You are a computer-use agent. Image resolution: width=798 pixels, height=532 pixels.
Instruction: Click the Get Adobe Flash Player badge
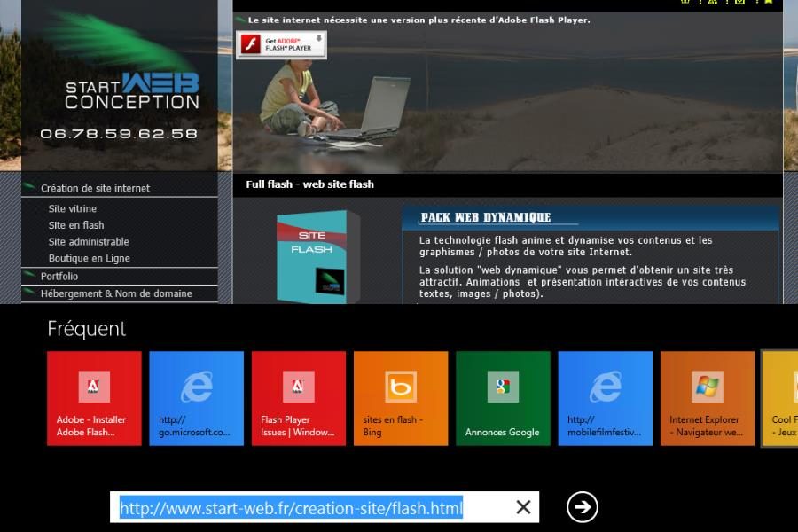281,44
